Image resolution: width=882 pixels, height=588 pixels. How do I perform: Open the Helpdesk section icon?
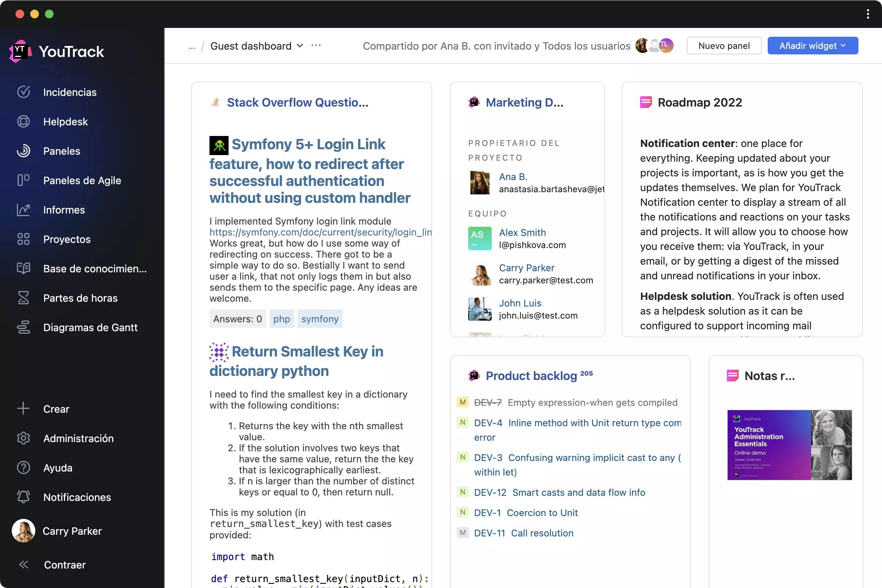click(24, 121)
